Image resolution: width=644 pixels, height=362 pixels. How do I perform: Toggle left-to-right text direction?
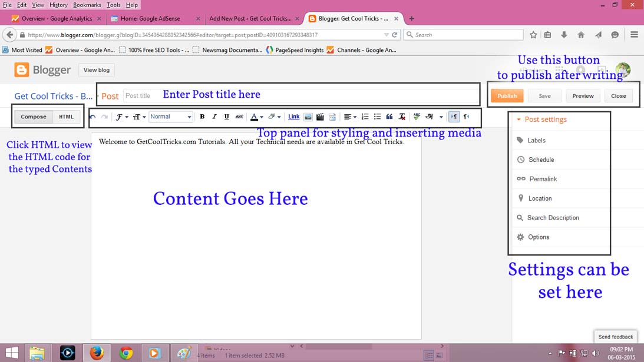click(454, 117)
